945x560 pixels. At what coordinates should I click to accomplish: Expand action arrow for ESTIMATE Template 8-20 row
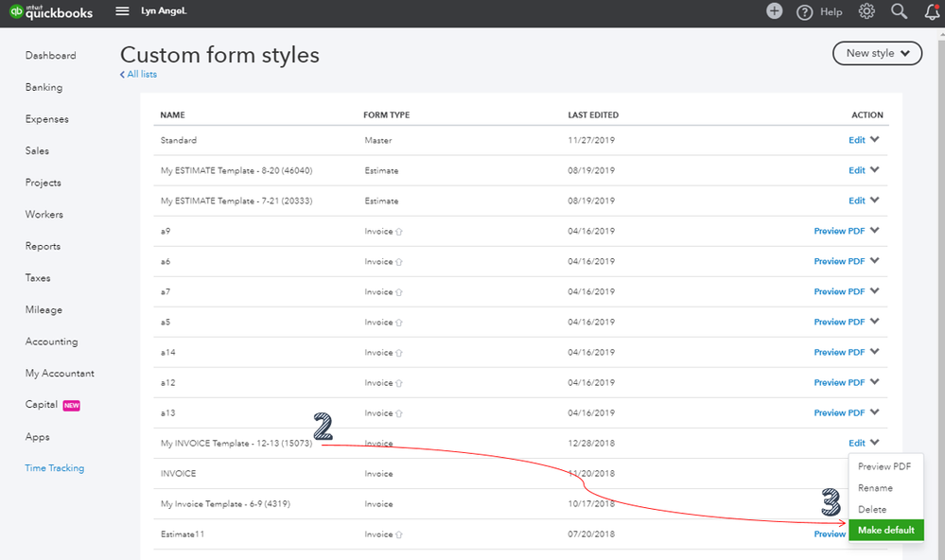click(x=874, y=169)
